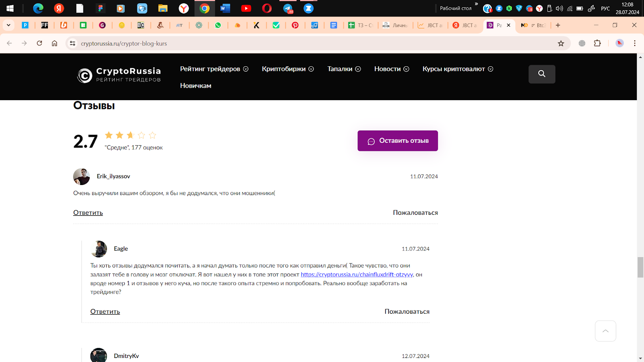Click 'Оставить отзыв' button
This screenshot has width=644, height=362.
click(398, 141)
